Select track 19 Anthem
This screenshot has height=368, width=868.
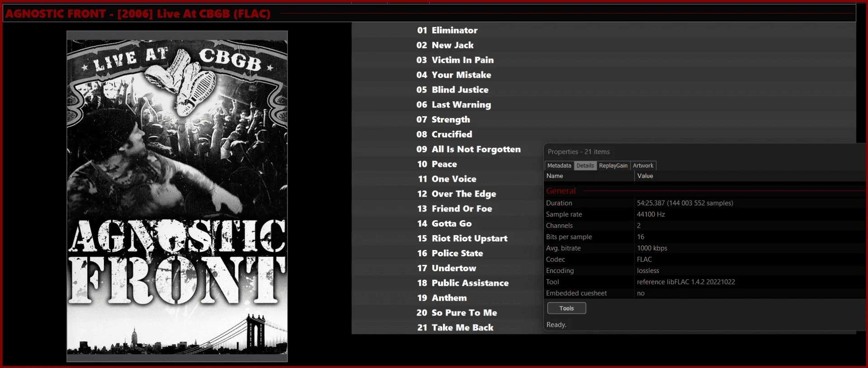[442, 298]
